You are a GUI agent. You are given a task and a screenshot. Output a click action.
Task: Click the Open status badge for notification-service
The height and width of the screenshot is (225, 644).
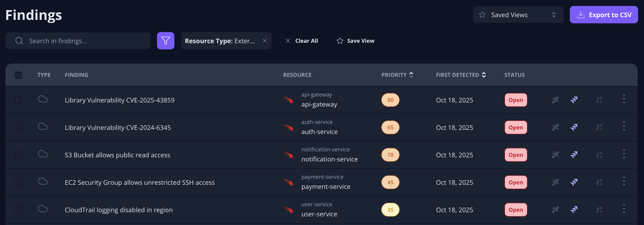point(516,155)
